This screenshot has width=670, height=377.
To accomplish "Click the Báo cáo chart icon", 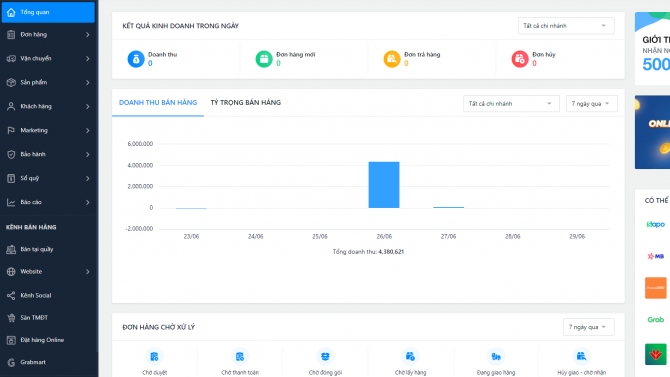I will 11,202.
